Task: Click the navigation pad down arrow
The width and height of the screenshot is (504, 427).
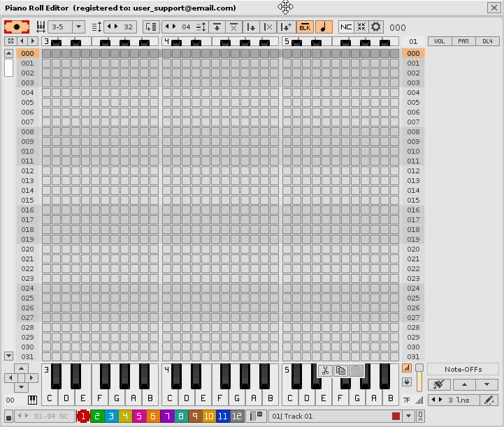Action: point(21,387)
